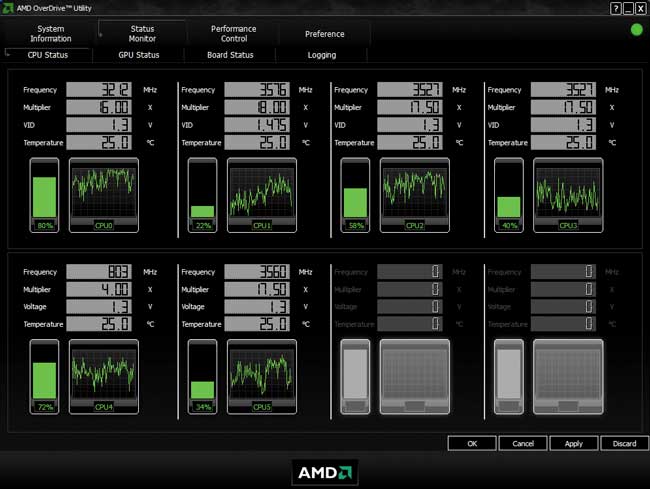This screenshot has width=650, height=489.
Task: Click the OK button
Action: [472, 443]
